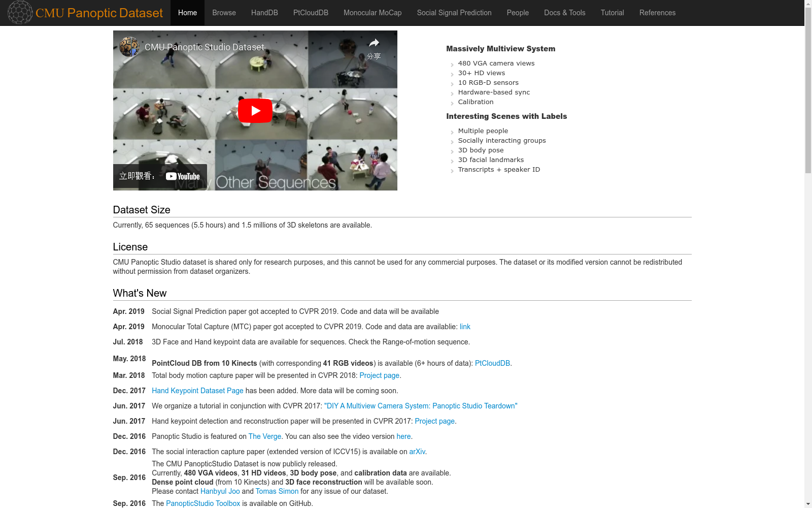Screen dimensions: 812x508
Task: Click the vertical scrollbar thumb
Action: click(808, 91)
